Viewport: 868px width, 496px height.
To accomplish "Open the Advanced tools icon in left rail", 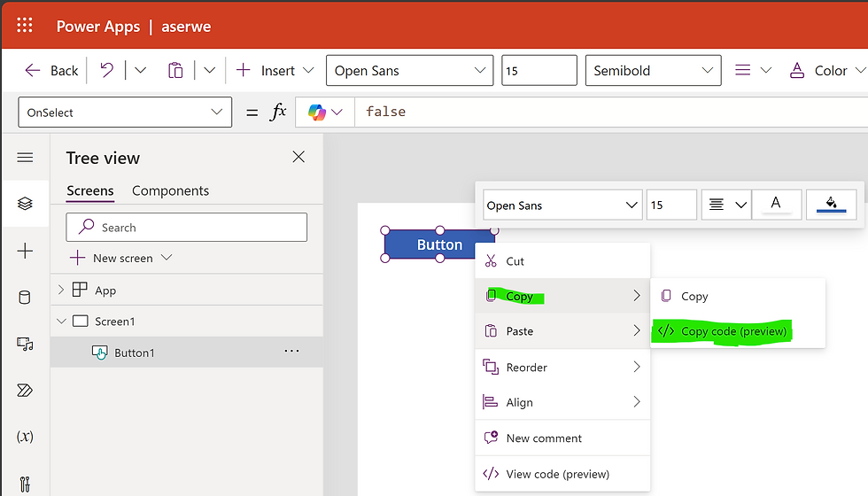I will [25, 484].
